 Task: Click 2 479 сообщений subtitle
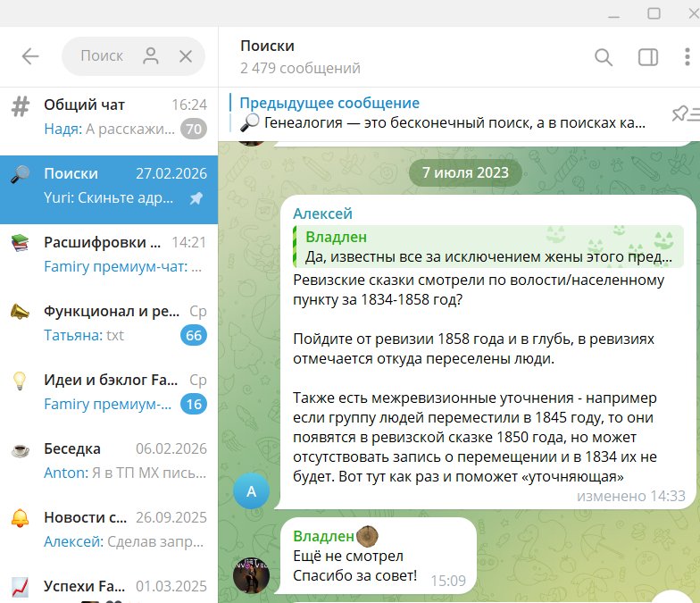pyautogui.click(x=300, y=68)
